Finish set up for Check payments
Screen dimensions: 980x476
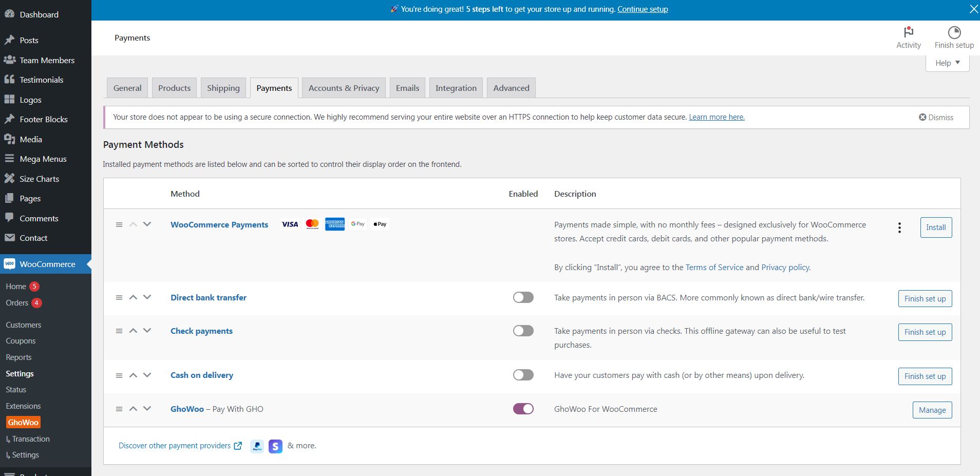click(x=925, y=332)
